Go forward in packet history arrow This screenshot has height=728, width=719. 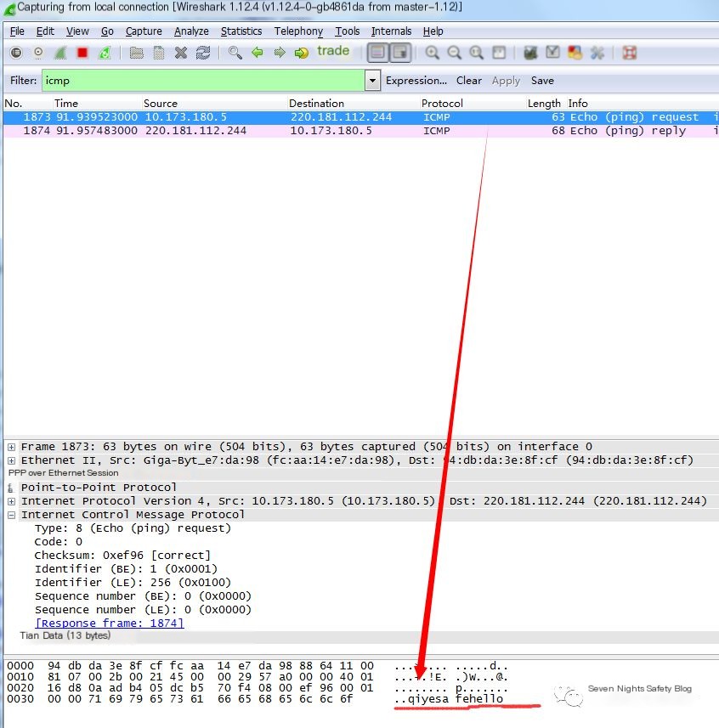280,53
